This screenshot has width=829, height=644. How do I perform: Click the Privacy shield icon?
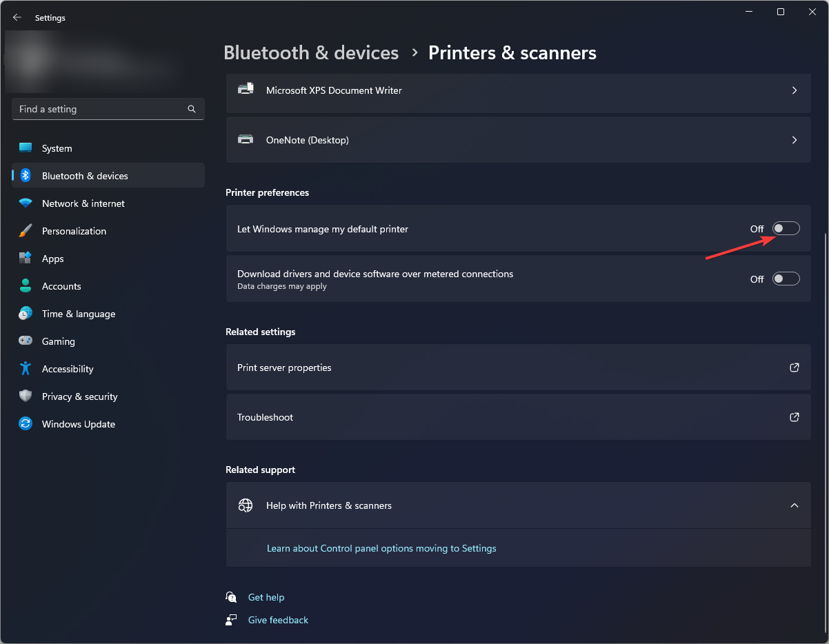pos(26,396)
